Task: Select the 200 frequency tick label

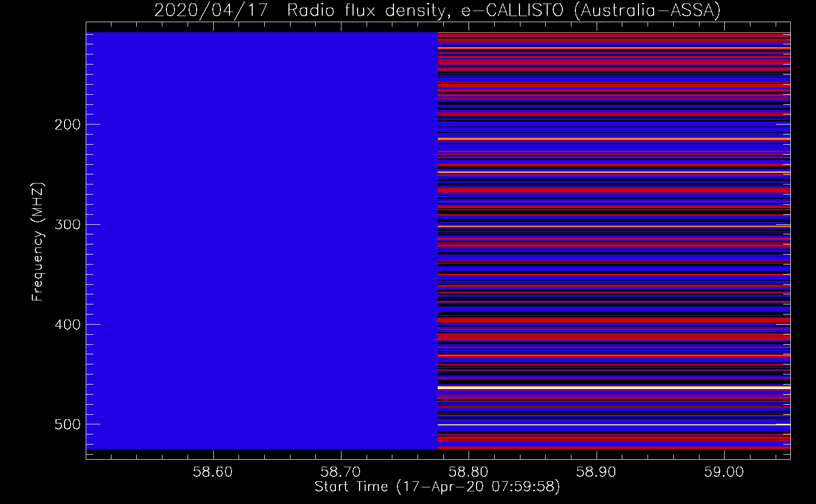Action: [x=68, y=124]
